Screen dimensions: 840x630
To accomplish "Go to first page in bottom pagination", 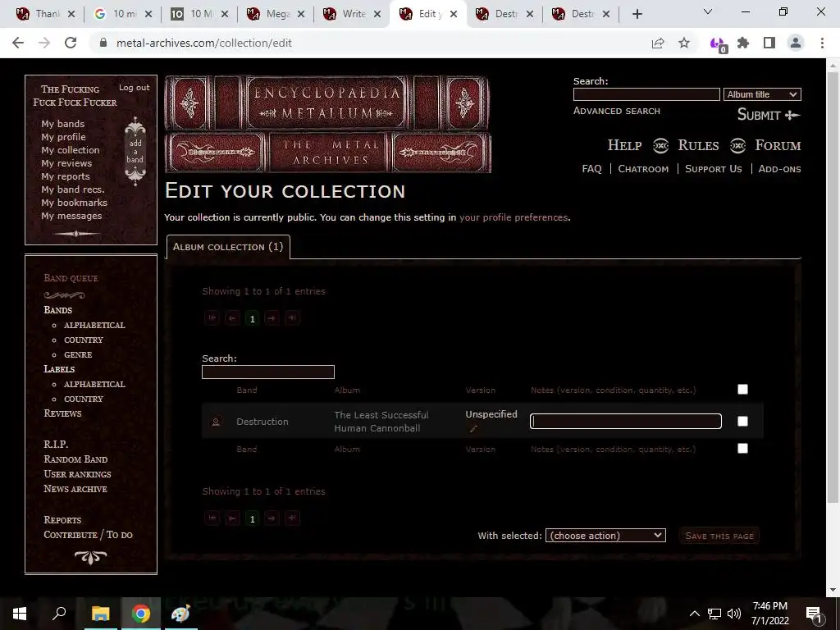I will [x=212, y=518].
